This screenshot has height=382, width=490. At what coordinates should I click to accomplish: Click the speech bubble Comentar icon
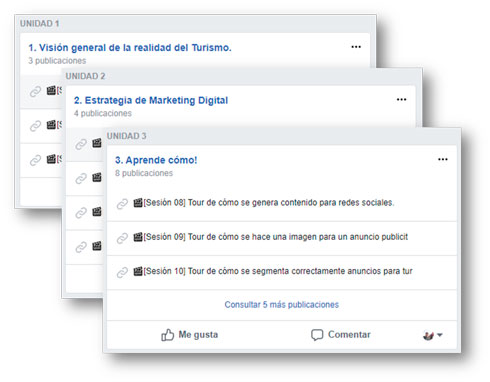coord(317,335)
